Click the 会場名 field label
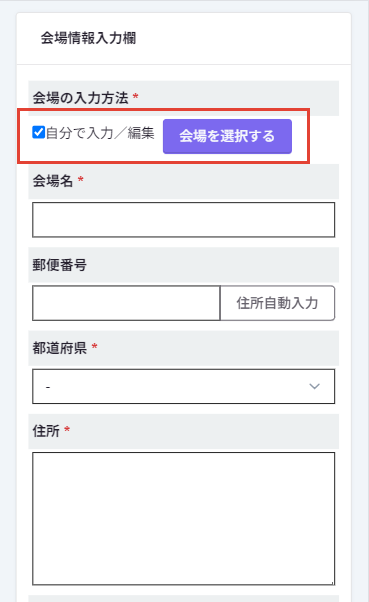Viewport: 369px width, 602px height. click(53, 181)
